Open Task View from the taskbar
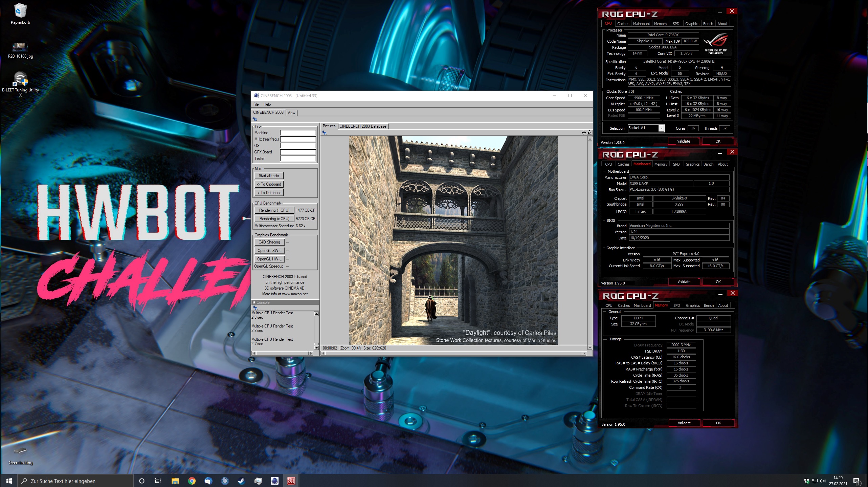The width and height of the screenshot is (868, 487). point(158,481)
